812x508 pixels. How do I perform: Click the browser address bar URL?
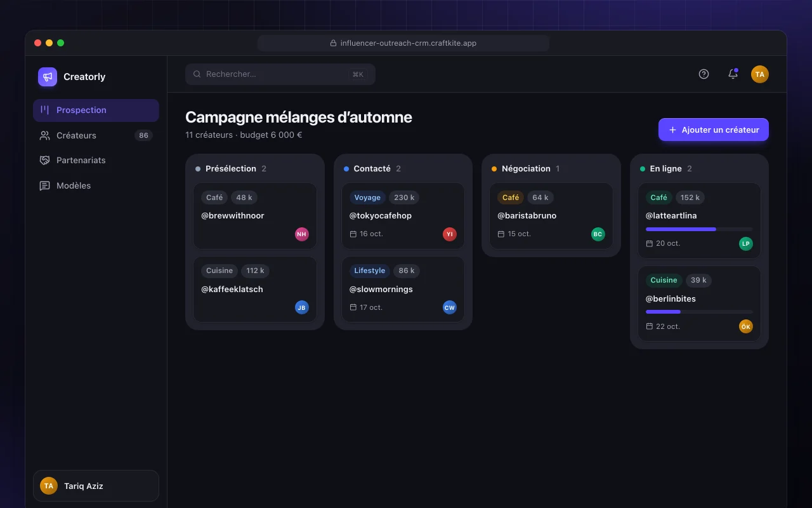click(403, 43)
